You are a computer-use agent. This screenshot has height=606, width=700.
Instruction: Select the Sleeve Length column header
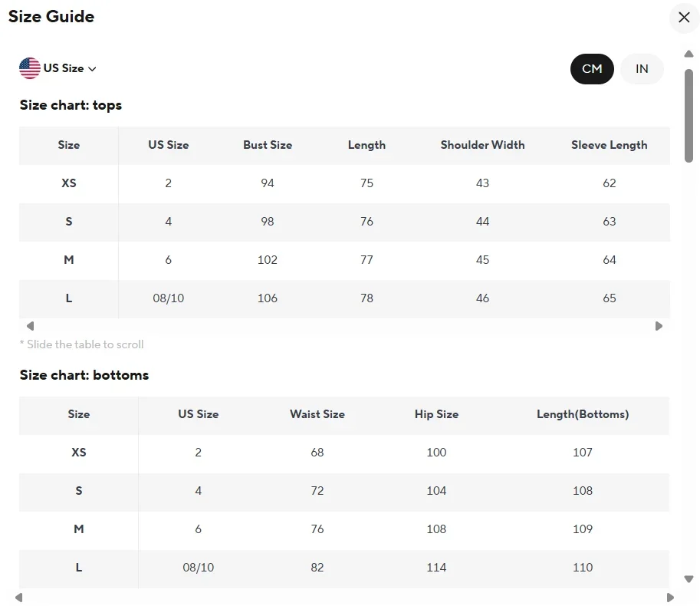click(609, 145)
